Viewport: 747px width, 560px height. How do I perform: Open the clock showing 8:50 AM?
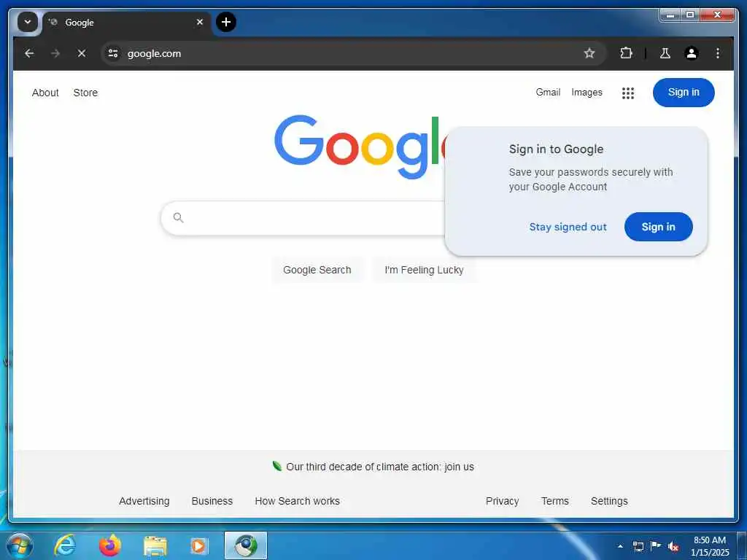pos(710,546)
